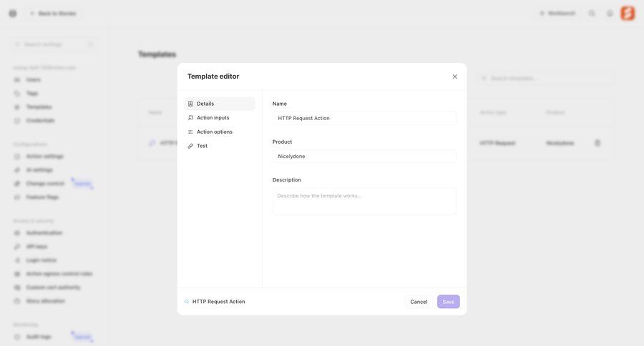Screen dimensions: 644x346
Task: Click the Details document icon
Action: point(190,104)
